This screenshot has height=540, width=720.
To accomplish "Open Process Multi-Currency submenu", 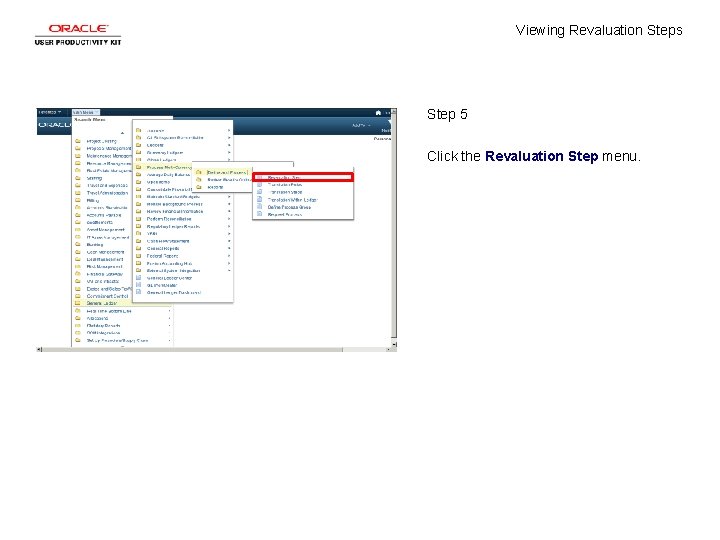I will click(169, 167).
